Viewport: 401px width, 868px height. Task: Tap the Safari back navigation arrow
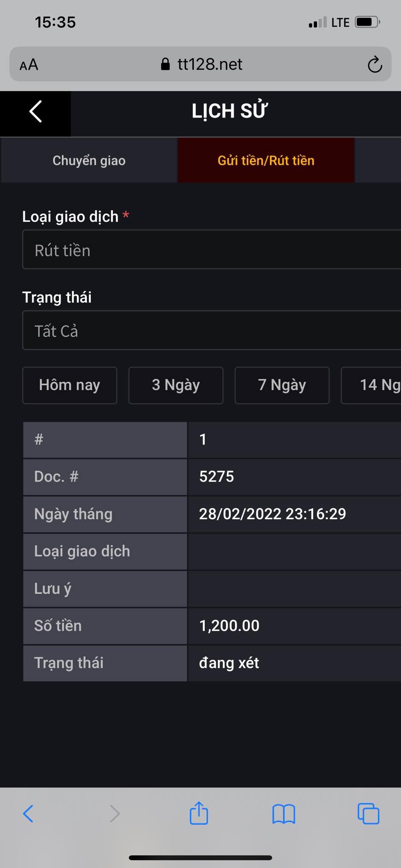[x=28, y=814]
